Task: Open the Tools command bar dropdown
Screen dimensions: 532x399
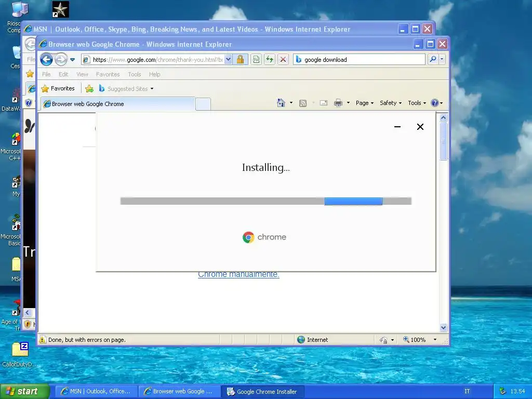Action: (417, 103)
